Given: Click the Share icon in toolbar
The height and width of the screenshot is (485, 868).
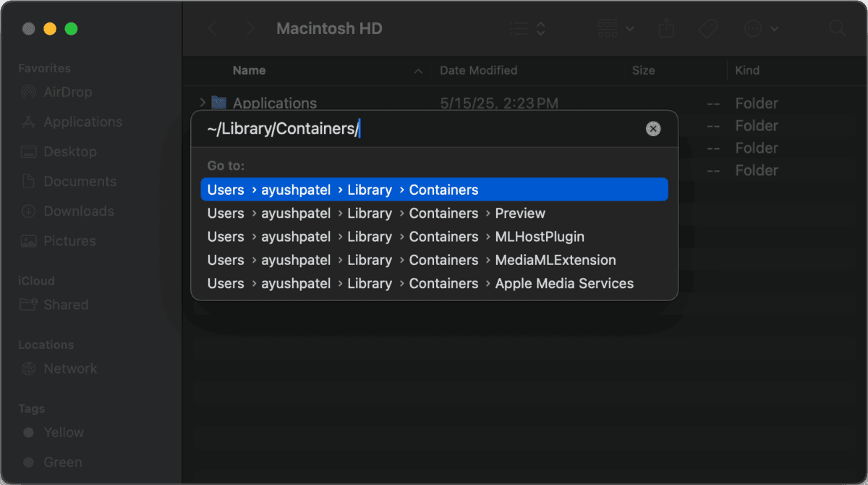Looking at the screenshot, I should click(666, 29).
